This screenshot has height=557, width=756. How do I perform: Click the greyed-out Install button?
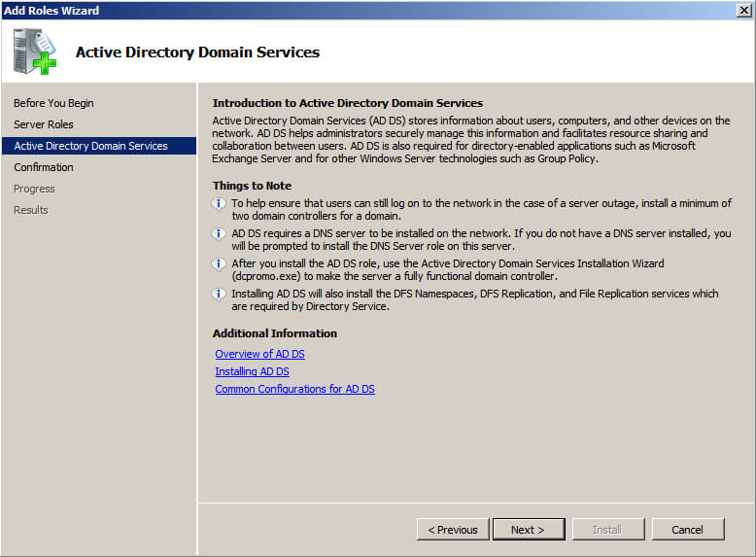pyautogui.click(x=607, y=530)
